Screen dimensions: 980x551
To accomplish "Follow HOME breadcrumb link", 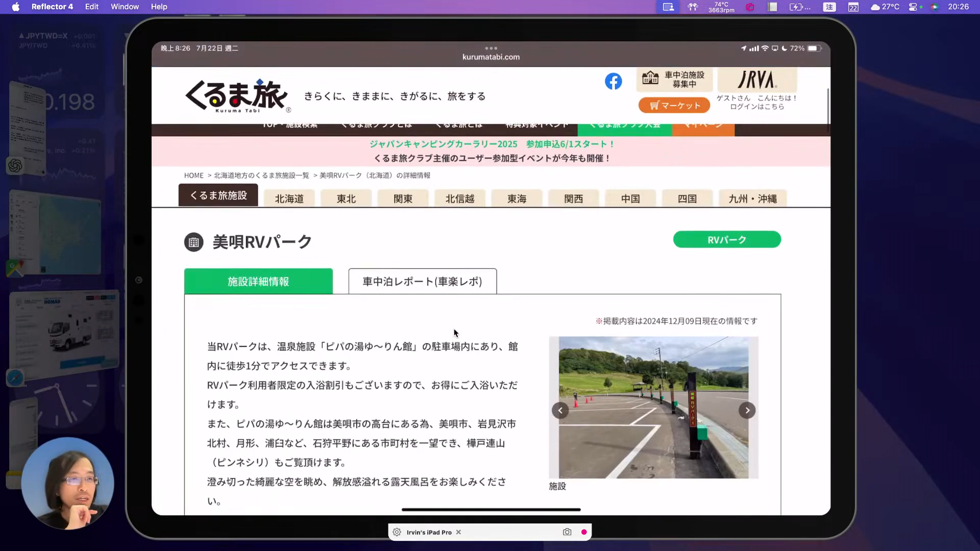I will pyautogui.click(x=193, y=176).
